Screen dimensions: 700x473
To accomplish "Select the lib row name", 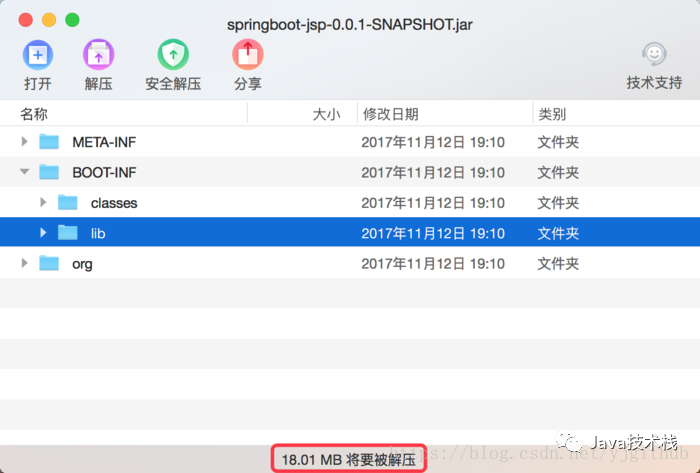I will pos(98,233).
